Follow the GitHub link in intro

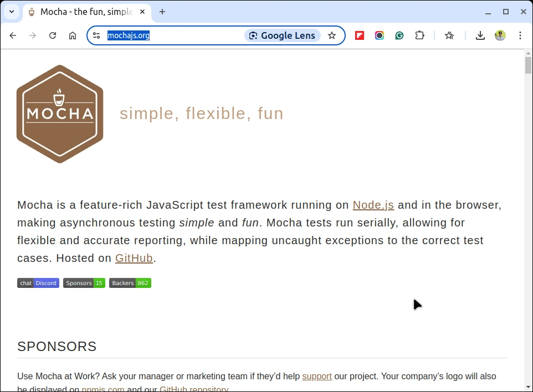click(134, 258)
